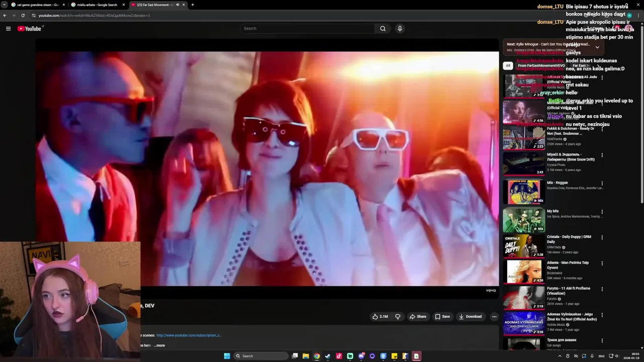Open the Michael Jackson video thumbnail
The width and height of the screenshot is (644, 362).
point(524,112)
